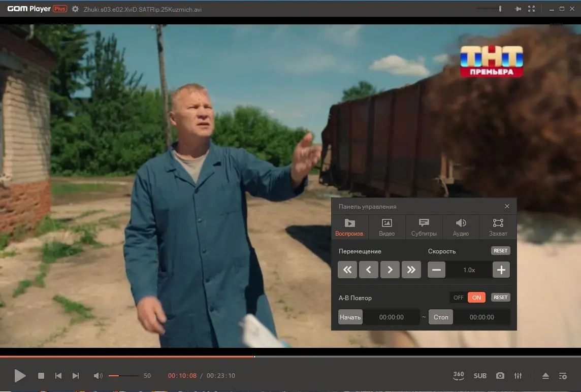The image size is (581, 392).
Task: Click total duration 00:23:10
Action: point(221,376)
